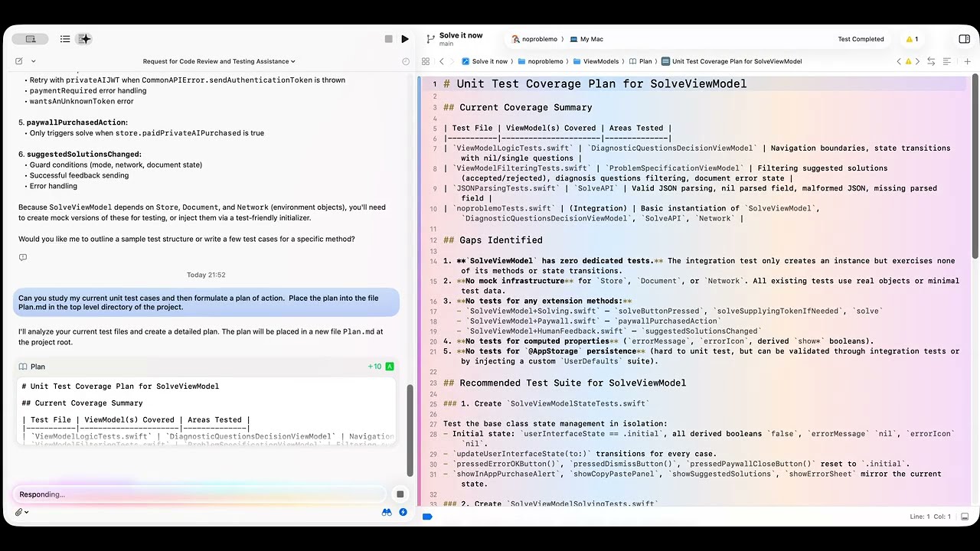Toggle code review changes arrows
The width and height of the screenshot is (980, 551).
point(931,61)
